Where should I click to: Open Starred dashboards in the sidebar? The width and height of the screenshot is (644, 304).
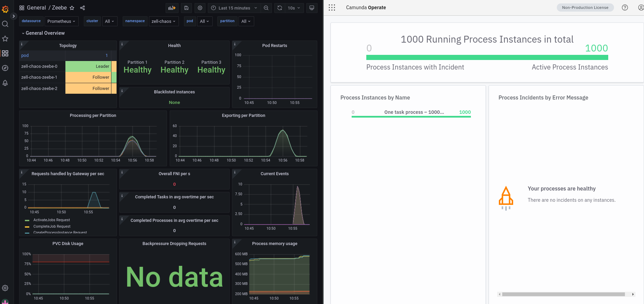click(5, 39)
